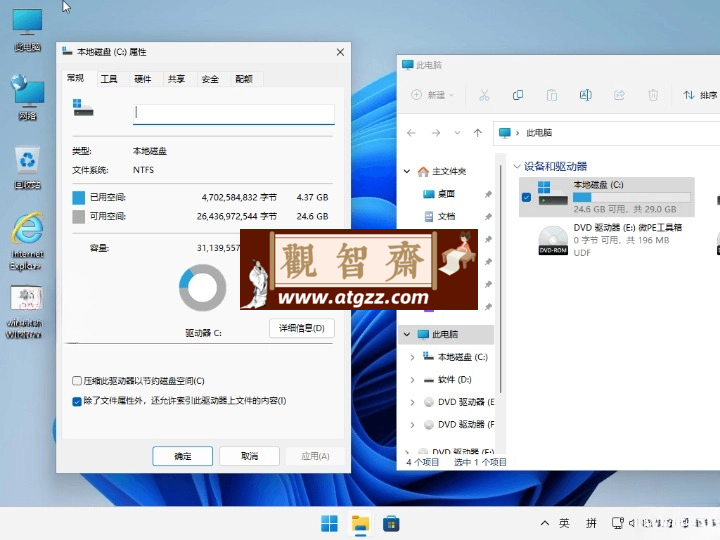Go forward using Explorer's forward arrow
The image size is (720, 540).
click(436, 133)
